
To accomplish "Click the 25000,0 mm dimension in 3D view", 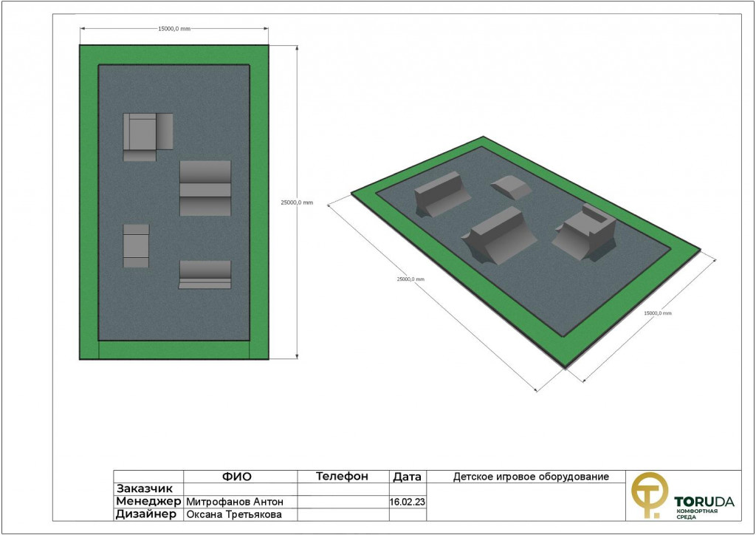I will point(410,279).
